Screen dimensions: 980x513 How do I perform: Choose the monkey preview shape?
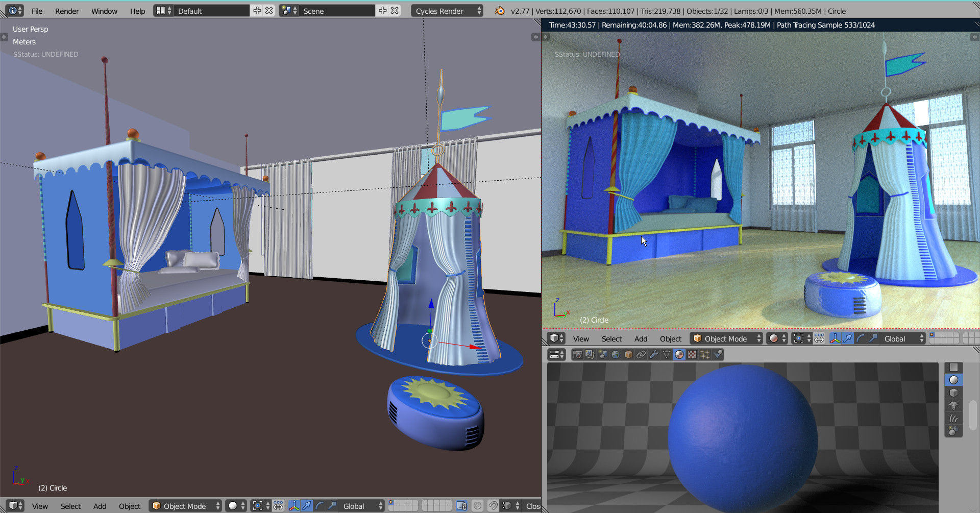[x=953, y=406]
